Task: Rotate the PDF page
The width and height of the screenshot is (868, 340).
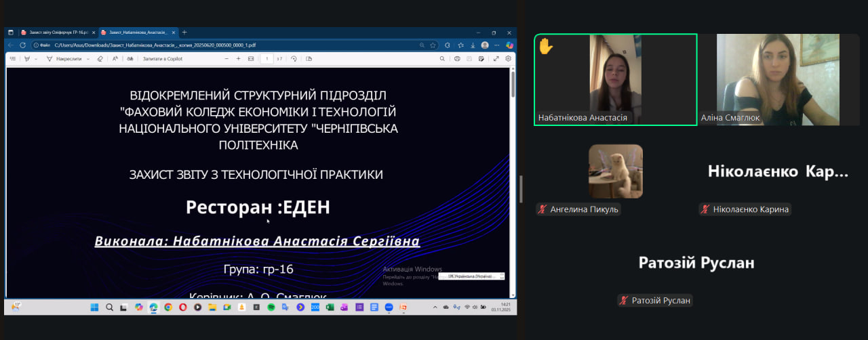Action: pos(294,59)
